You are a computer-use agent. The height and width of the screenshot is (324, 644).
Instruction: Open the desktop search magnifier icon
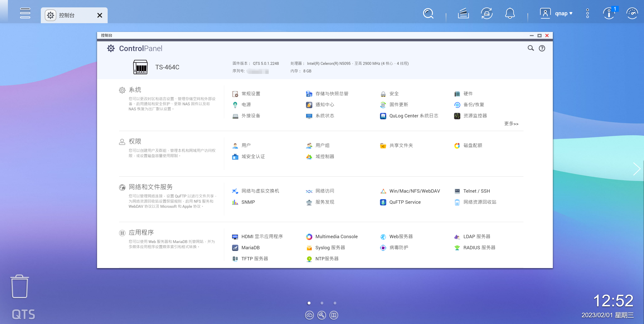(428, 13)
